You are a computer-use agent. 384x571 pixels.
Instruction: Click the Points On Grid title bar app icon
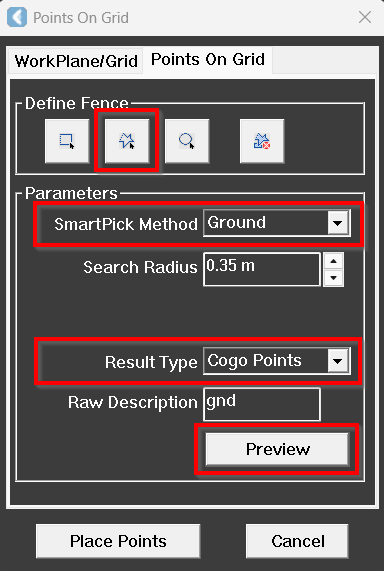[17, 17]
